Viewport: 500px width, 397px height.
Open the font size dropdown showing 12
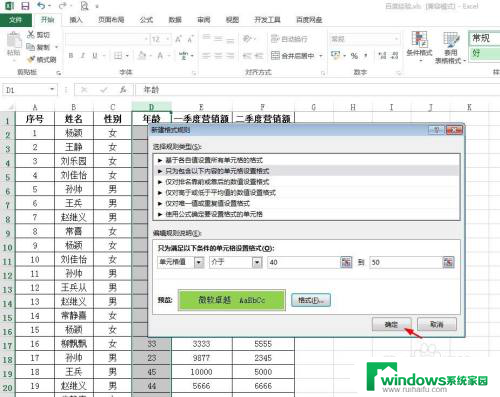(168, 39)
